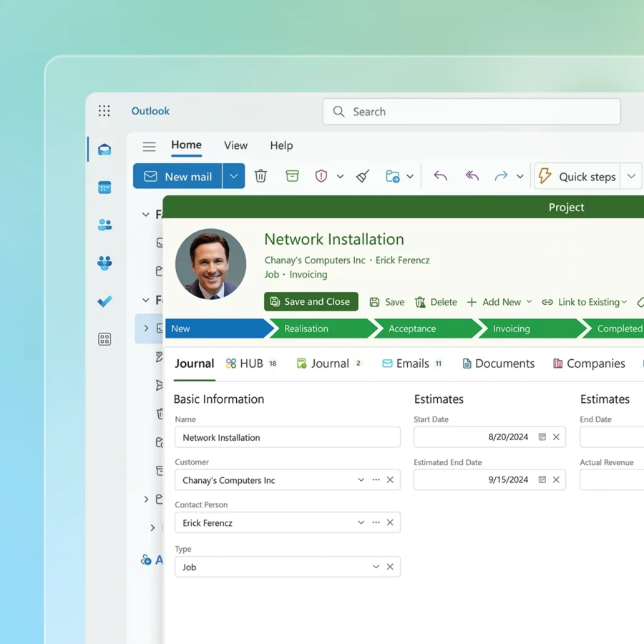Set project stage to Realisation
The height and width of the screenshot is (644, 644).
(323, 328)
